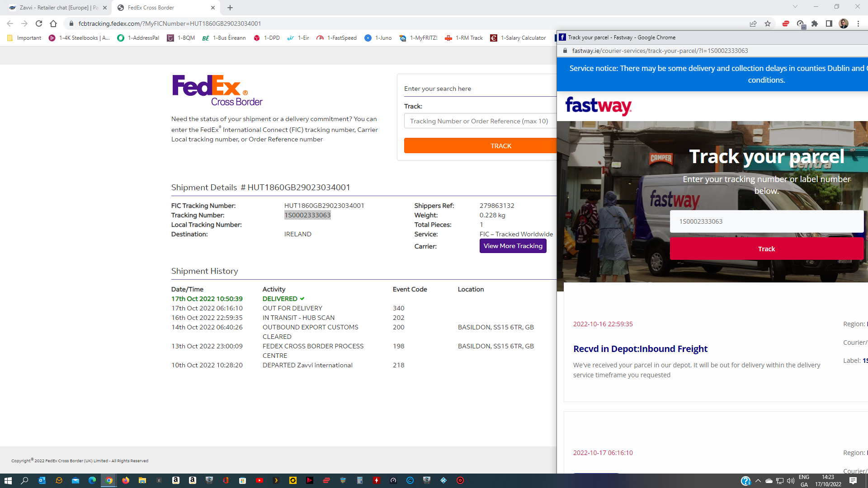Expand the tab search chevron
Screen dimensions: 868x488
click(x=795, y=7)
